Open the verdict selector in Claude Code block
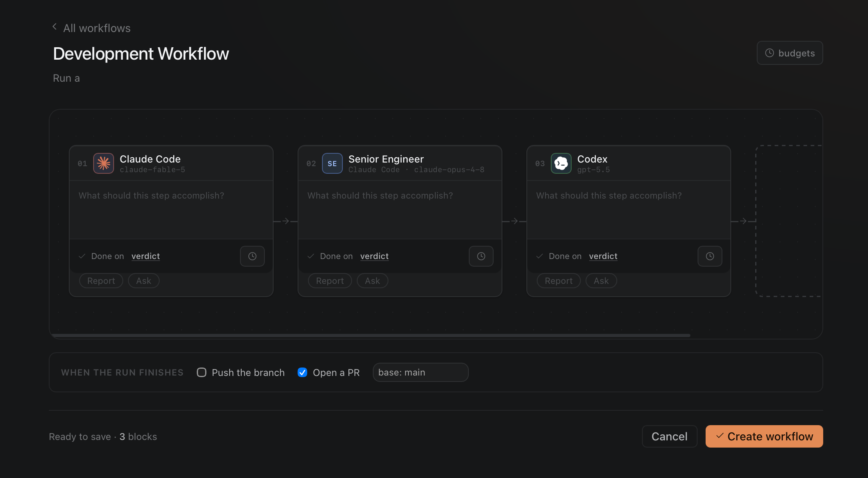 click(146, 256)
